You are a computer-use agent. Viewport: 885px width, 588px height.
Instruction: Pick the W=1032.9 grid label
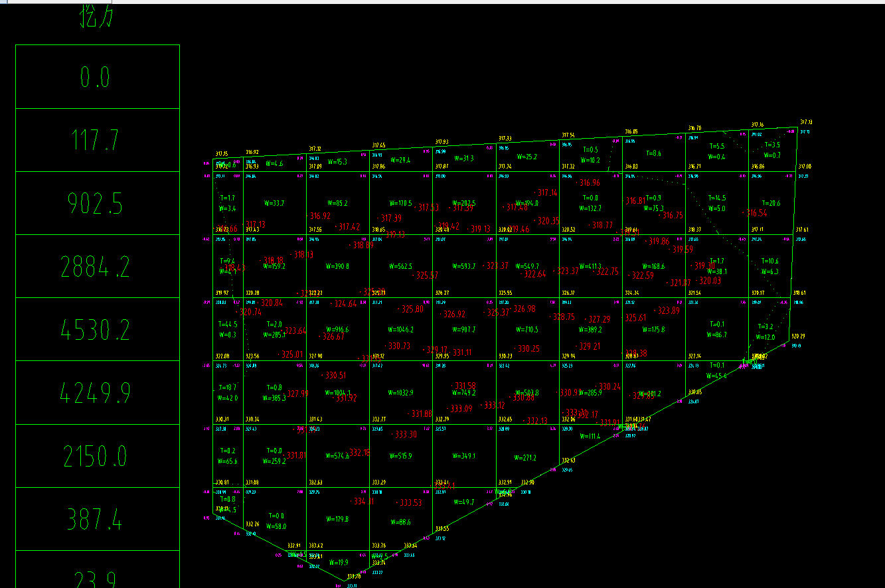pyautogui.click(x=400, y=393)
